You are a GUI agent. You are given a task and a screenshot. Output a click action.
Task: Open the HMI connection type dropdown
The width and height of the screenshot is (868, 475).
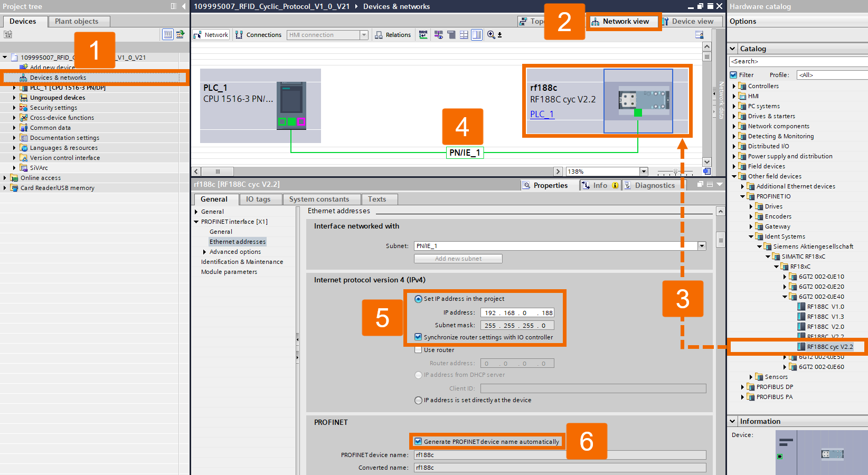coord(364,35)
